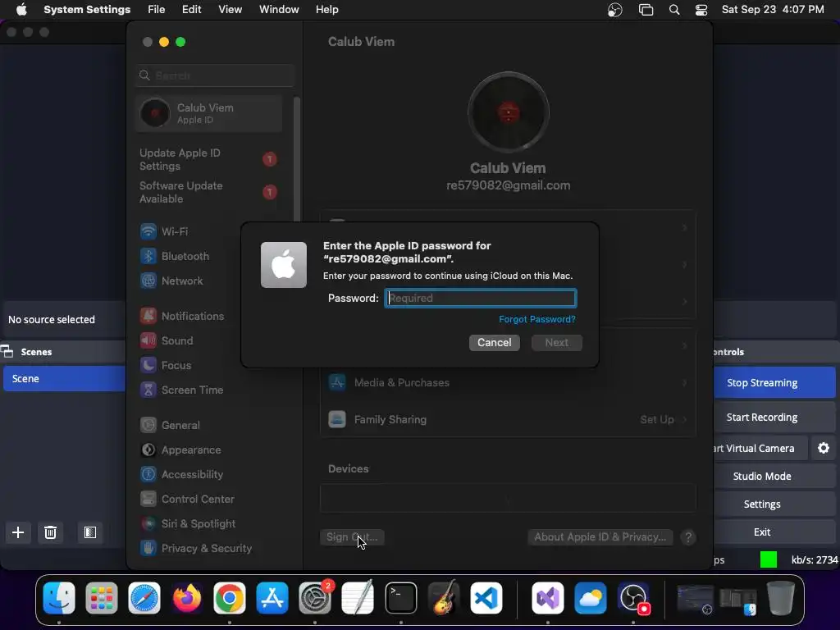The height and width of the screenshot is (630, 840).
Task: Open Bluetooth settings in sidebar
Action: [x=209, y=256]
